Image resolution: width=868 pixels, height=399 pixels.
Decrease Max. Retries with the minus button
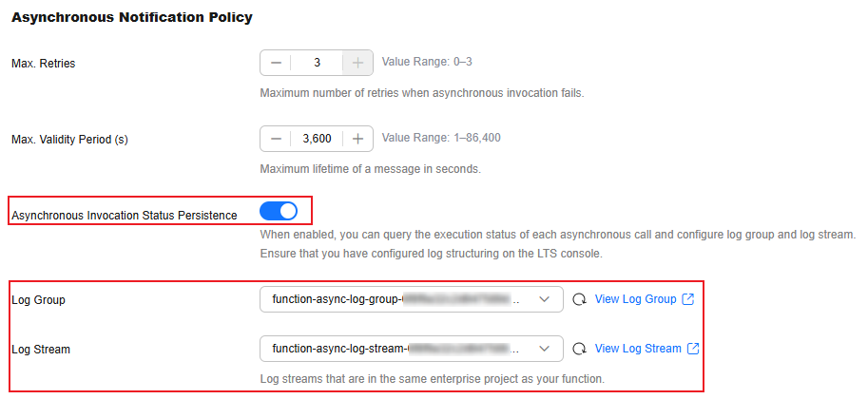coord(276,63)
